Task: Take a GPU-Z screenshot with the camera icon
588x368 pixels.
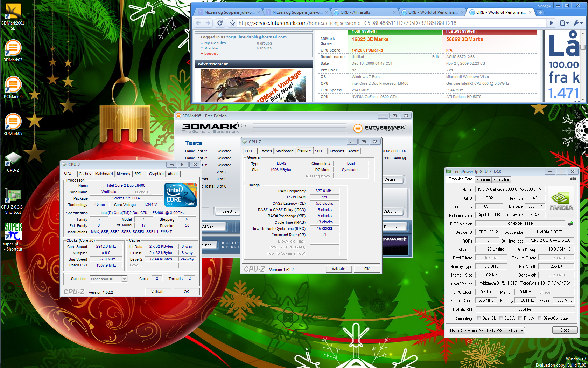Action: [573, 179]
